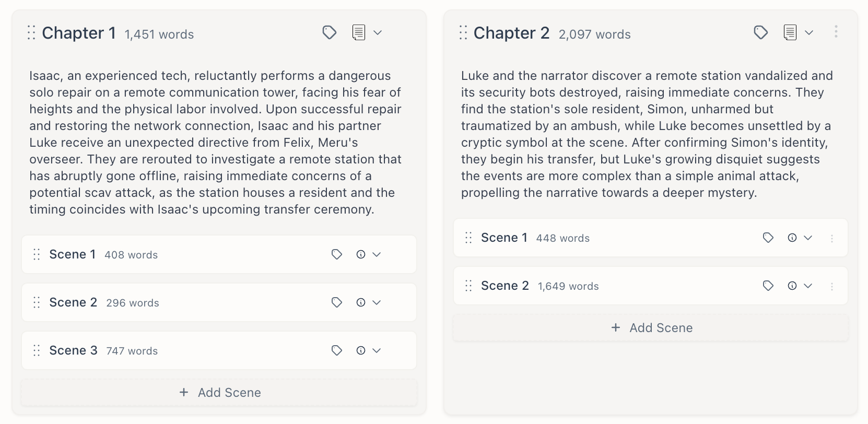Open tags for Scene 3 in Chapter 1
This screenshot has width=868, height=424.
[336, 350]
